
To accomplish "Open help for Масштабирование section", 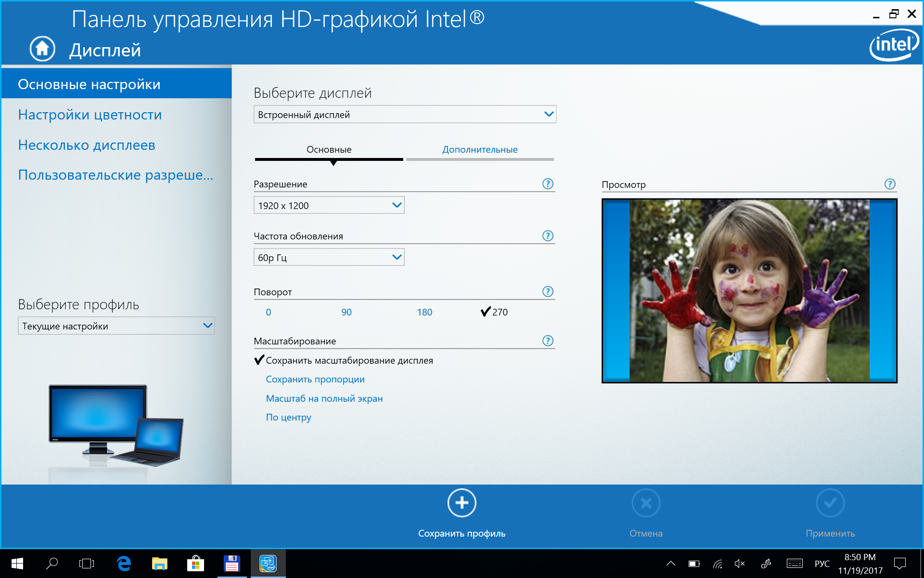I will pos(548,341).
